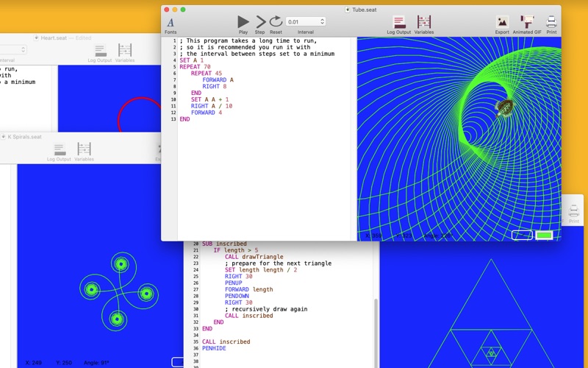This screenshot has width=588, height=368.
Task: Click code line 'RIGHT 8' in Tube.seat
Action: pyautogui.click(x=214, y=86)
